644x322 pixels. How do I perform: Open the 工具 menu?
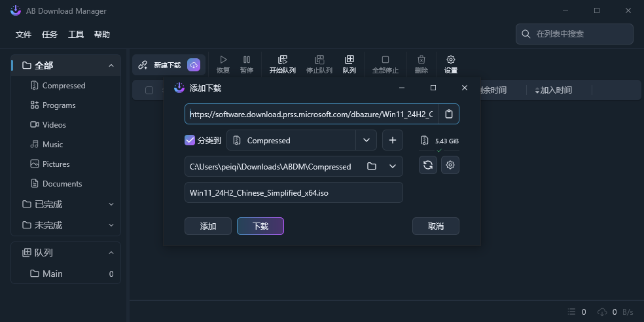click(x=76, y=34)
